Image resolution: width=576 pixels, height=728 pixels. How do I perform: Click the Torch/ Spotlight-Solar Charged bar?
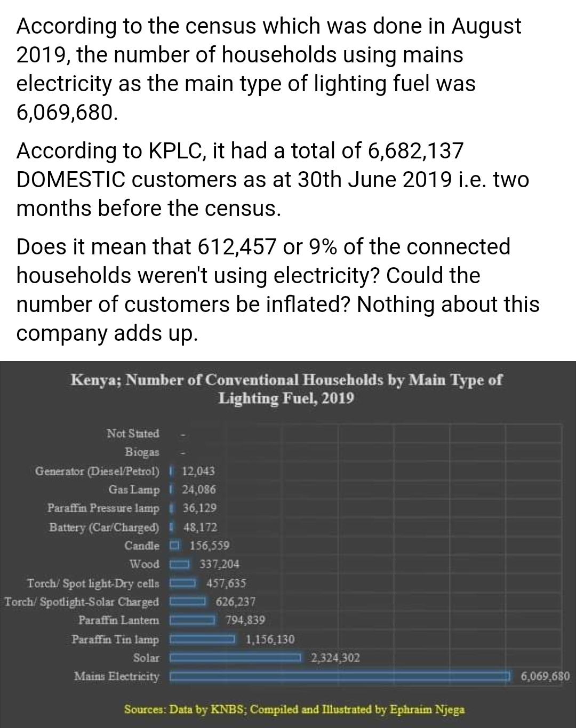(x=188, y=602)
